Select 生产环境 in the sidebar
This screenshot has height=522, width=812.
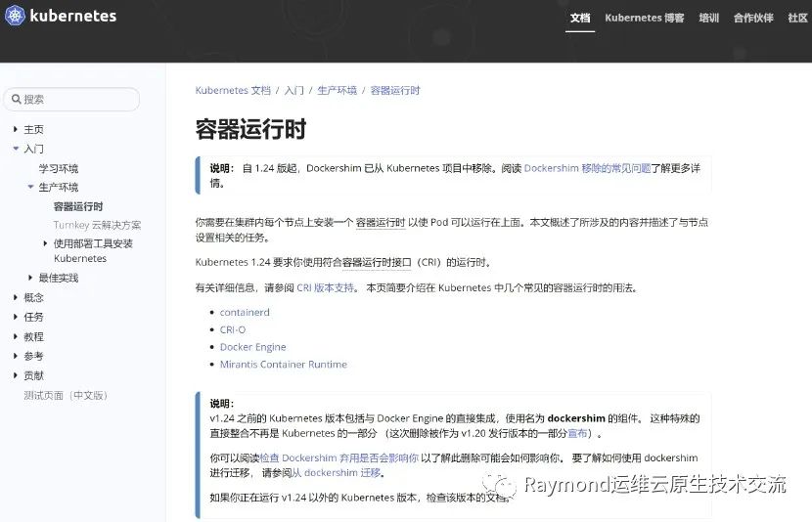[x=59, y=187]
